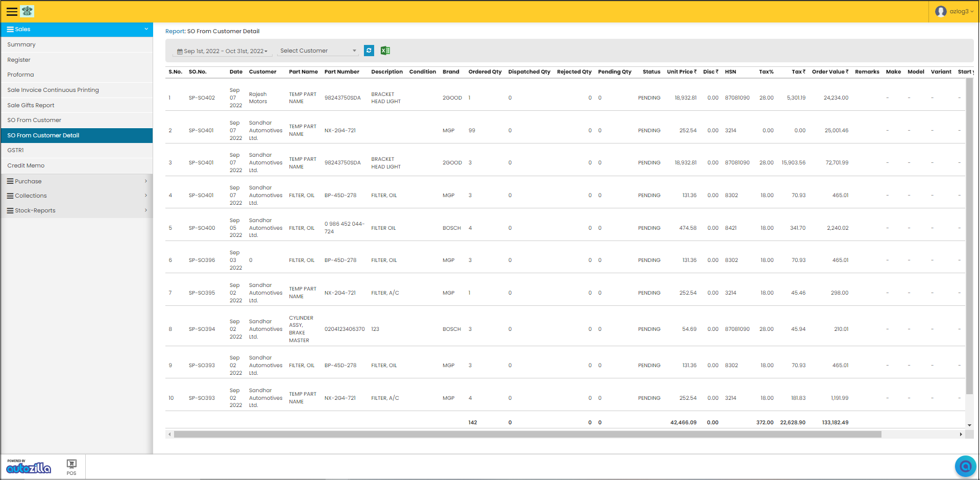Image resolution: width=980 pixels, height=480 pixels.
Task: Refresh the report with the blue refresh icon
Action: tap(369, 51)
